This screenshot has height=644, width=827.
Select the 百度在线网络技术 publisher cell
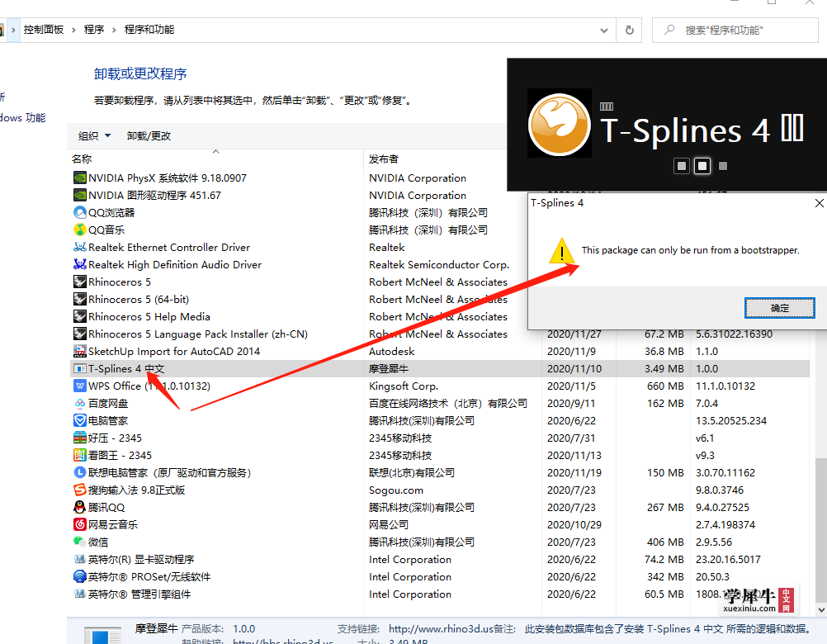pyautogui.click(x=448, y=404)
